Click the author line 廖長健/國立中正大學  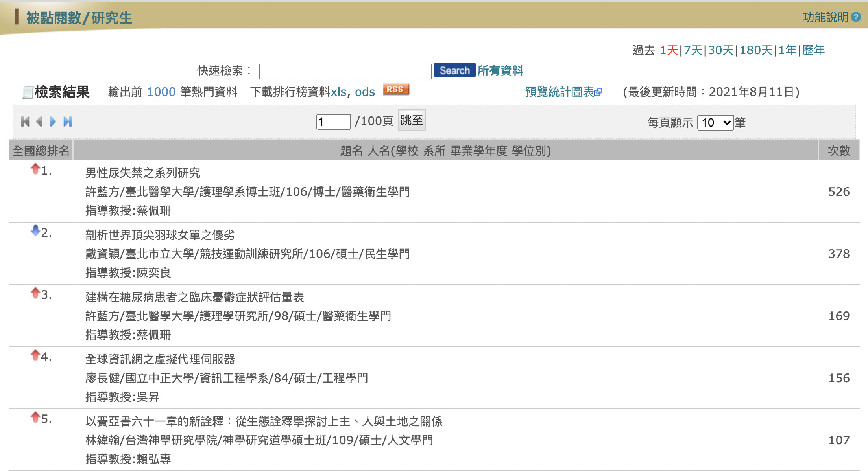click(227, 378)
